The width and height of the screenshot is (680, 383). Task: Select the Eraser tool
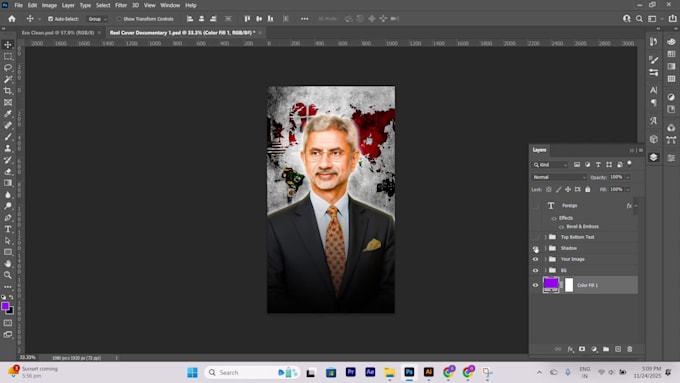pos(8,171)
